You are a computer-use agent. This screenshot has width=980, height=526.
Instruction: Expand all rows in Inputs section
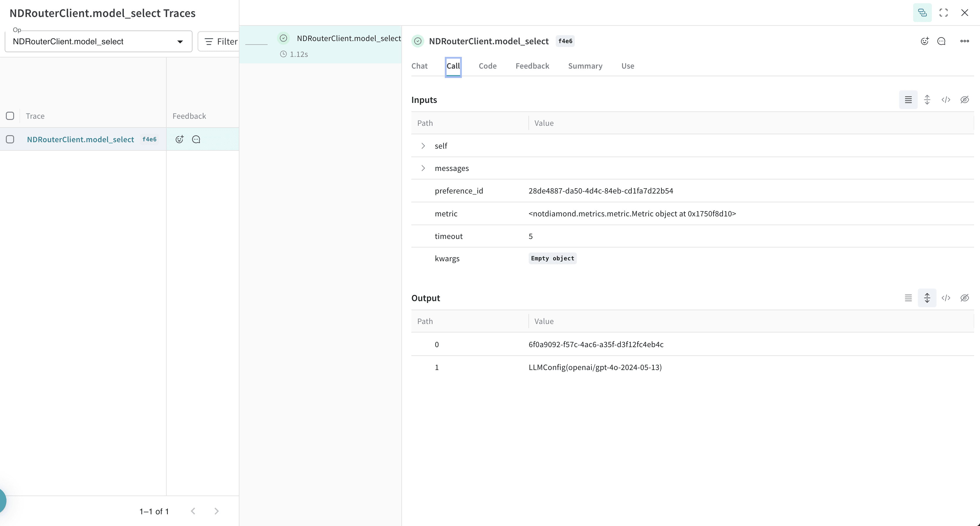click(x=927, y=100)
